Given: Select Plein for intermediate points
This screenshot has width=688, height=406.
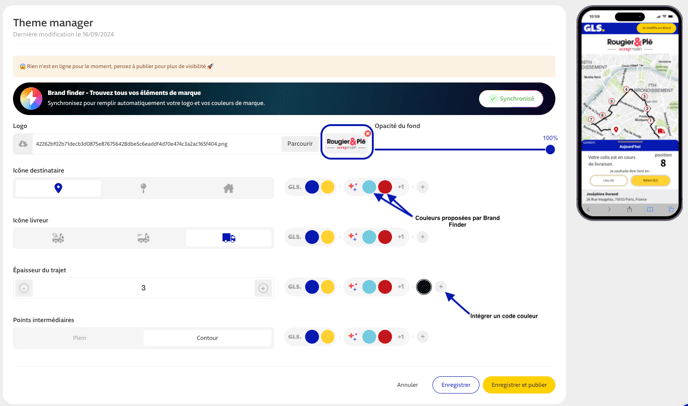Looking at the screenshot, I should click(79, 338).
